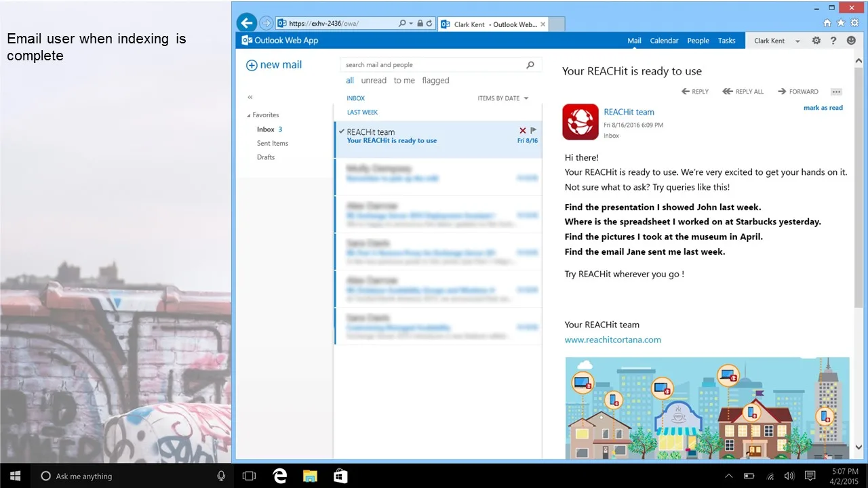Click the search magnifier in mail search
The image size is (868, 488).
coord(530,65)
